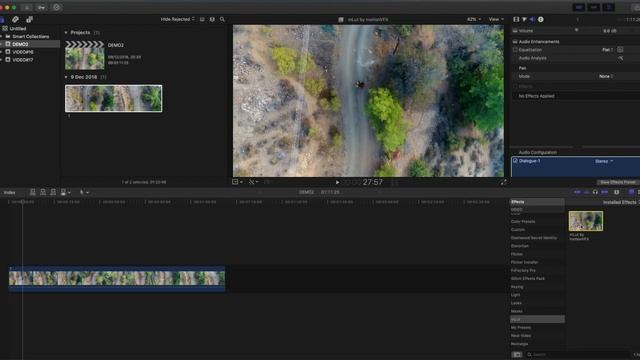The width and height of the screenshot is (640, 360).
Task: Open the Photos and Audio sidebar
Action: point(15,19)
